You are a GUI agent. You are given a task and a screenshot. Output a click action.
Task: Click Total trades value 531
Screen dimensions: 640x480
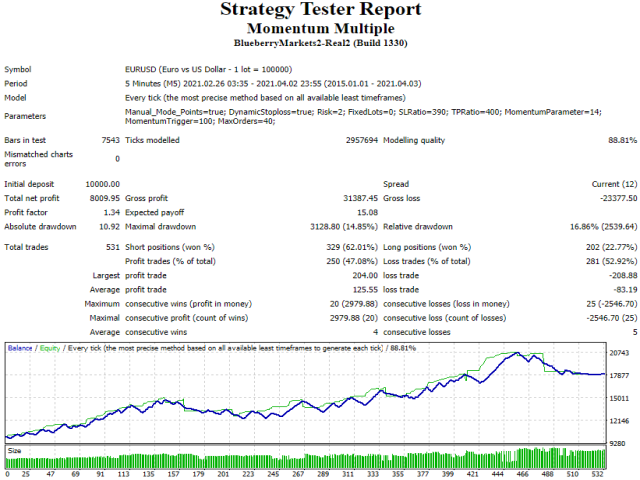click(x=113, y=247)
